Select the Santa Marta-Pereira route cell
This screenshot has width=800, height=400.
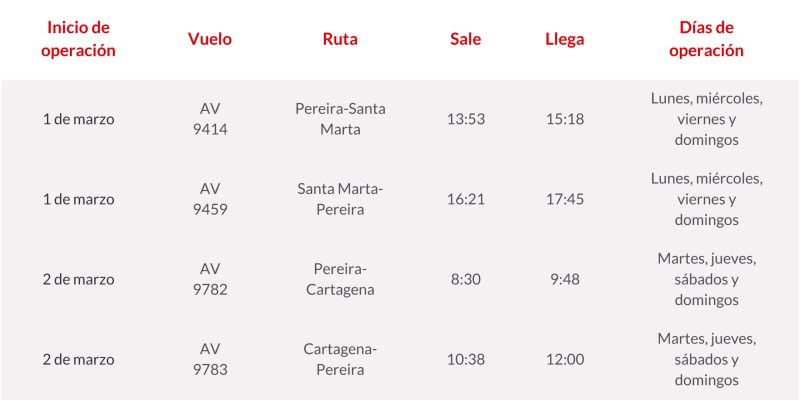341,199
